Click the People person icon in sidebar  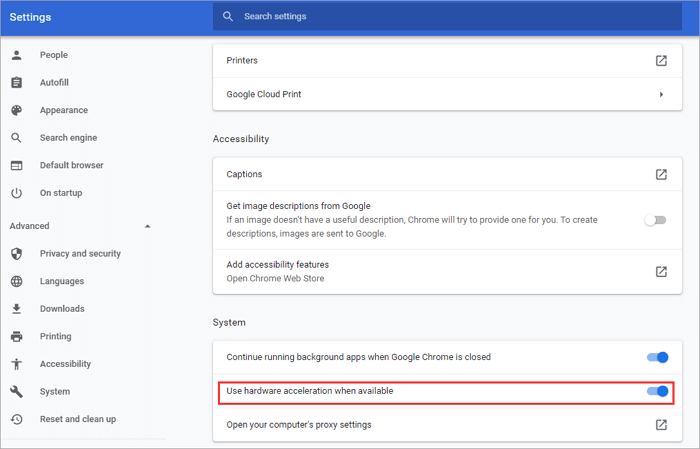17,55
